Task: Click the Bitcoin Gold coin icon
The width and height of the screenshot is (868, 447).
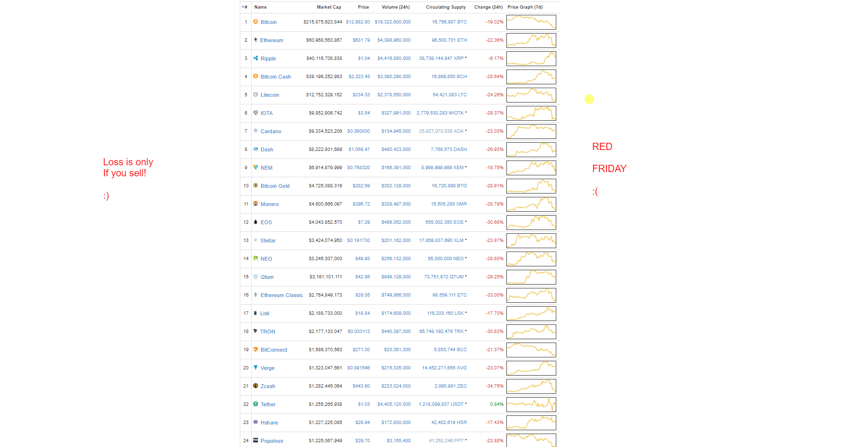Action: pos(256,185)
